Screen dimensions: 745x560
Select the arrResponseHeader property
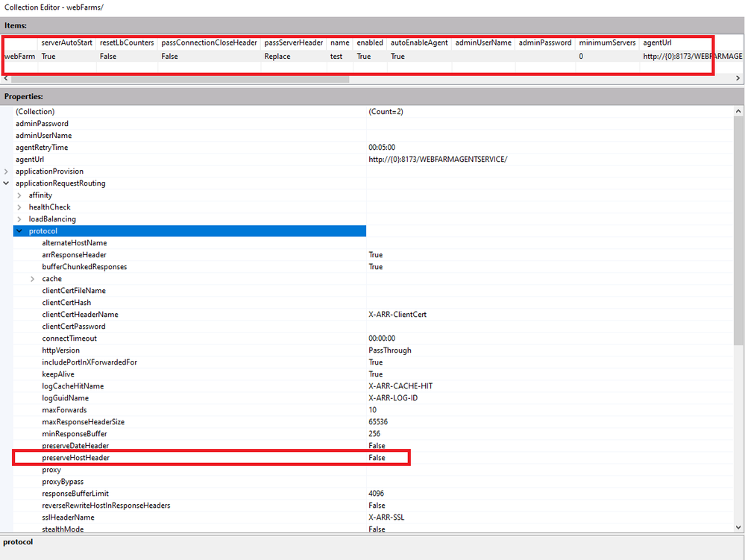point(74,254)
